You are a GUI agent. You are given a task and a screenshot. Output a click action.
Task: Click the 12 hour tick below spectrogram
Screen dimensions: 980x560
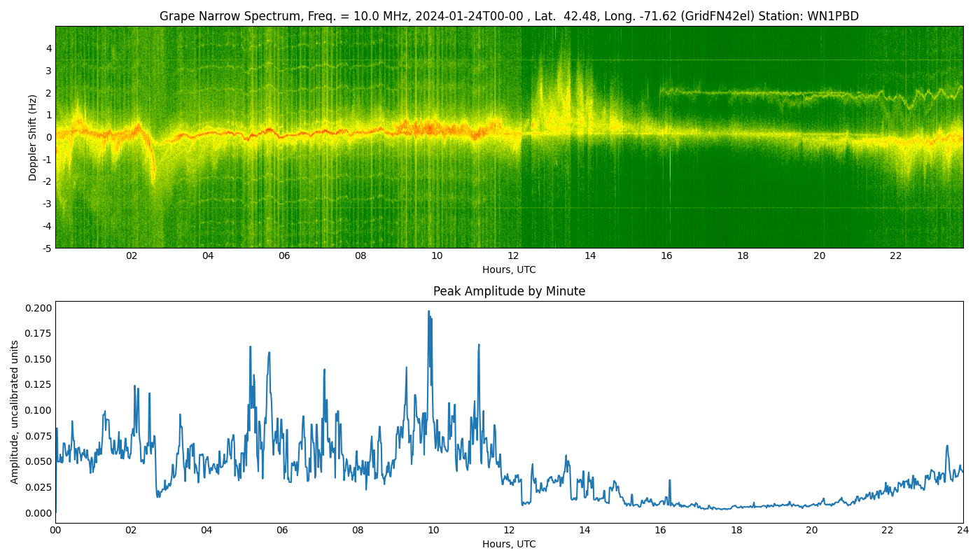[513, 256]
